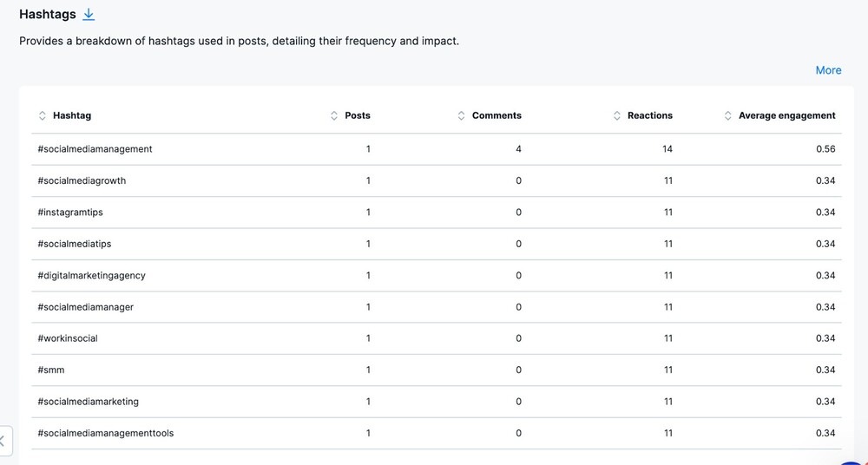868x465 pixels.
Task: Select the #smm hashtag
Action: pos(51,370)
